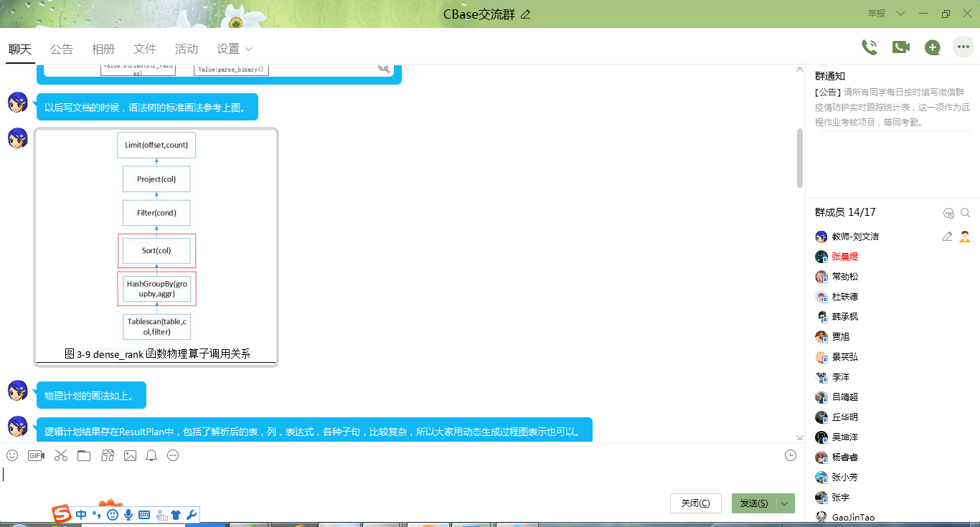Switch to the 公告 tab

[62, 49]
